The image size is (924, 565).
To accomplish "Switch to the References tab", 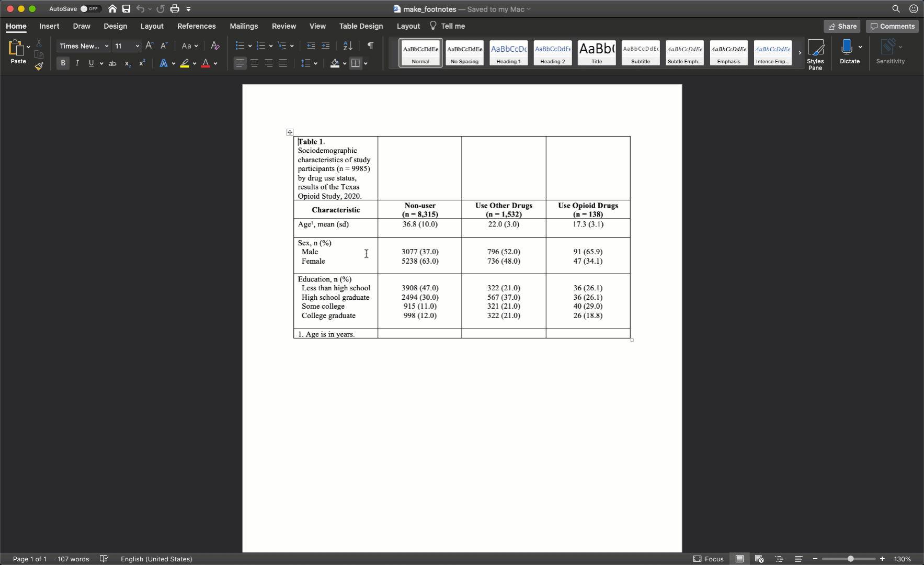I will pyautogui.click(x=197, y=26).
